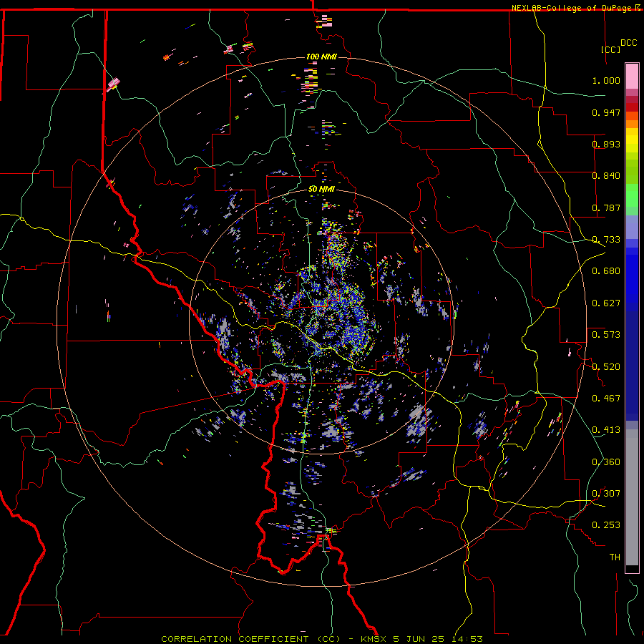Select the "0.360" scale value

coord(606,462)
